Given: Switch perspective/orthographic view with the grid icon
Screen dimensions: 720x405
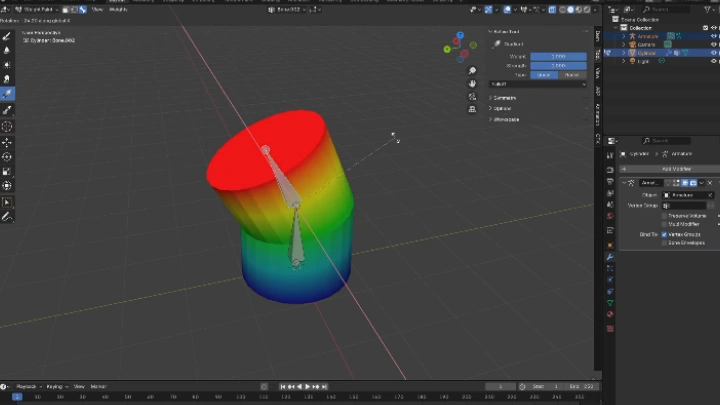Looking at the screenshot, I should coord(472,109).
